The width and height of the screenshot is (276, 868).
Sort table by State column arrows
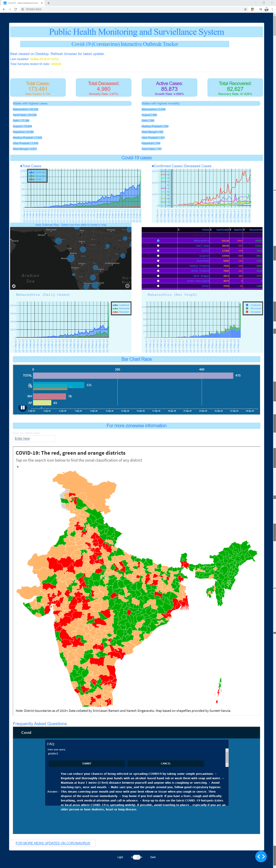coord(179,230)
